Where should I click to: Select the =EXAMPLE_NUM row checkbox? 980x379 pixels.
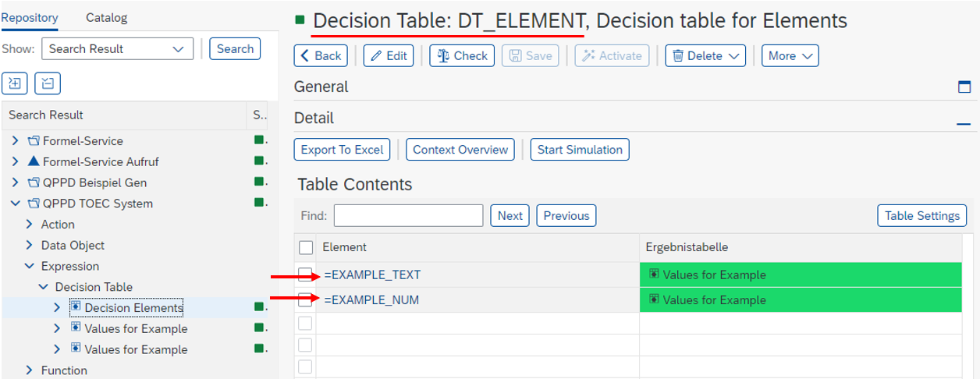point(306,299)
